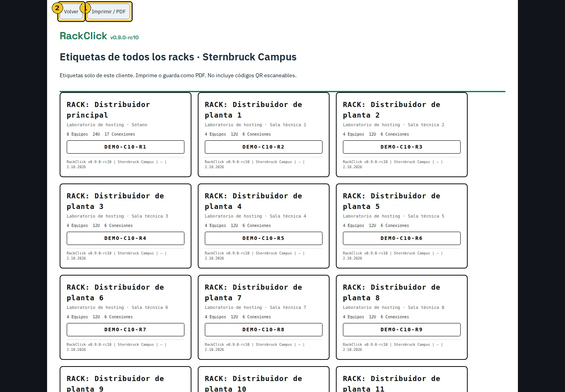Click the "Sala técnica 8" location line
565x392 pixels.
pyautogui.click(x=394, y=307)
